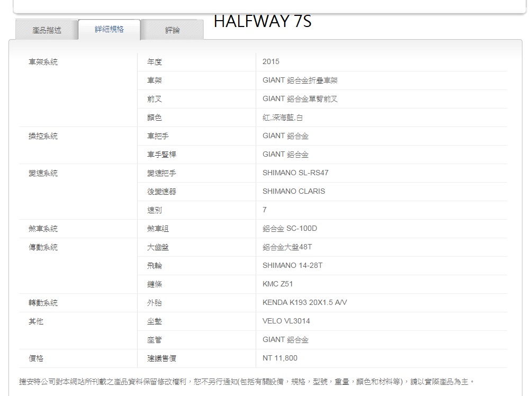The height and width of the screenshot is (396, 532).
Task: Click the KMC Z51 value
Action: 277,284
